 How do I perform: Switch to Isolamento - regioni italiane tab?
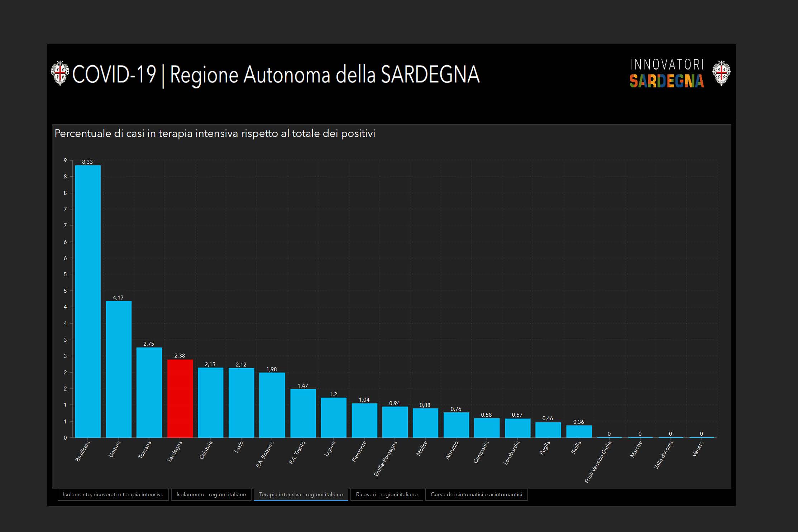(211, 494)
